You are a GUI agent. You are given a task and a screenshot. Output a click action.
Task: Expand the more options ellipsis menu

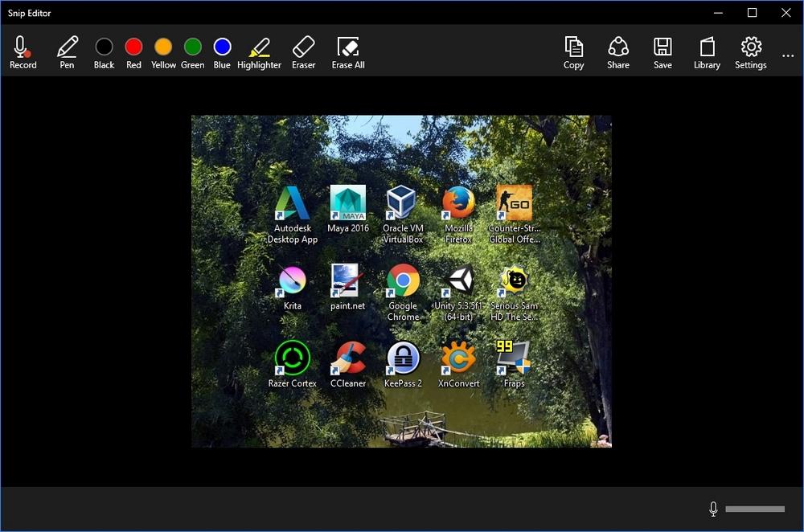coord(788,56)
